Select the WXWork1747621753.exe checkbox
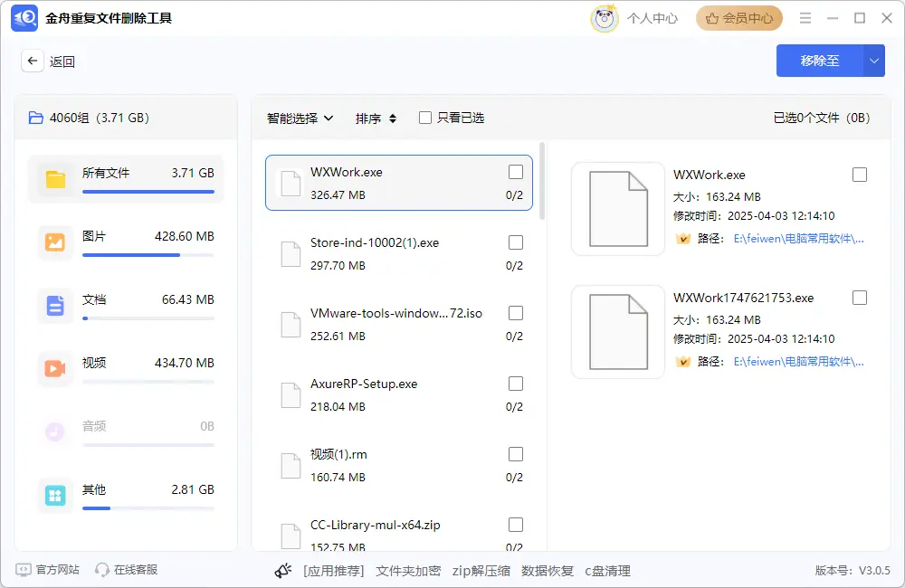Image resolution: width=905 pixels, height=588 pixels. [860, 299]
